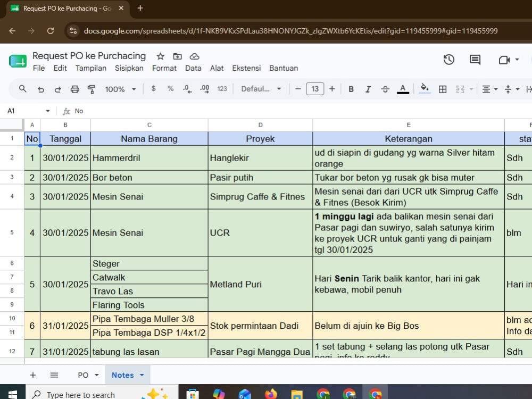532x399 pixels.
Task: Select the cell Metland Puri
Action: (260, 284)
